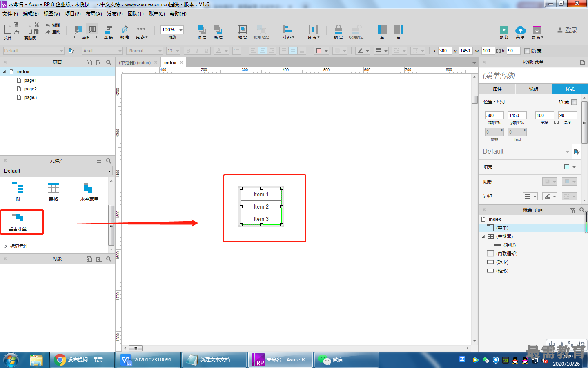Screen dimensions: 588x368
Task: Click the 顶层 bring to front icon
Action: (x=202, y=32)
